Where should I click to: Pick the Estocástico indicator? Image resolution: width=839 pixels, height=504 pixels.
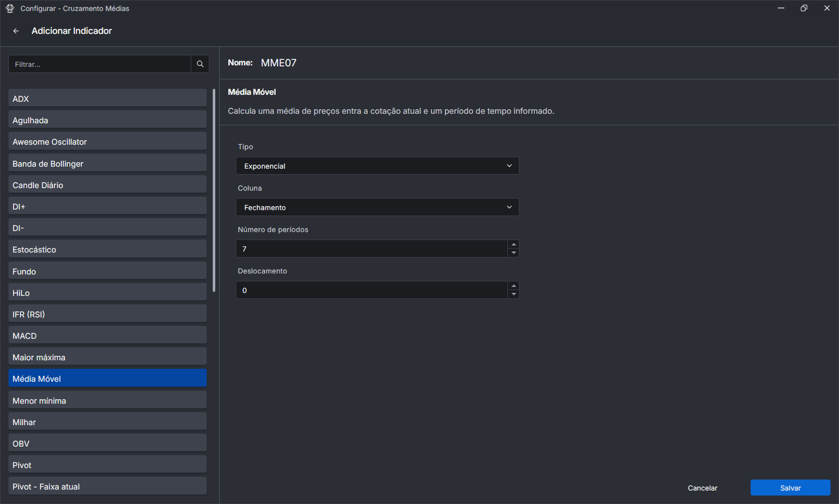click(x=107, y=250)
